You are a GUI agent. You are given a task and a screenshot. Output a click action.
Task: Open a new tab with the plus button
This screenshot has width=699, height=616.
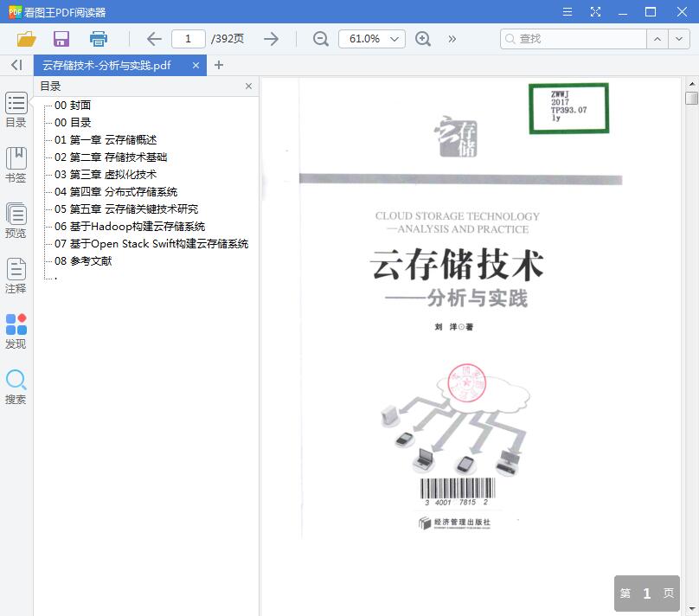coord(217,65)
